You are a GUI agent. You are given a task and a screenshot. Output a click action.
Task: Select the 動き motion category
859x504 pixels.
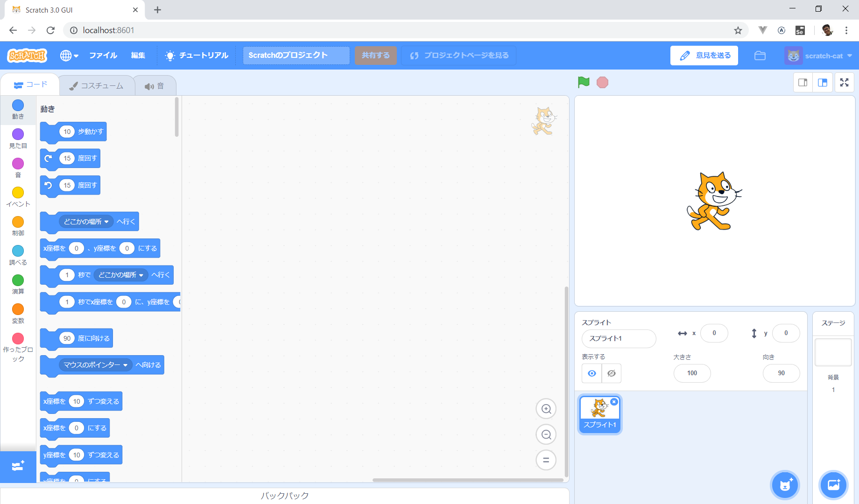(x=18, y=110)
